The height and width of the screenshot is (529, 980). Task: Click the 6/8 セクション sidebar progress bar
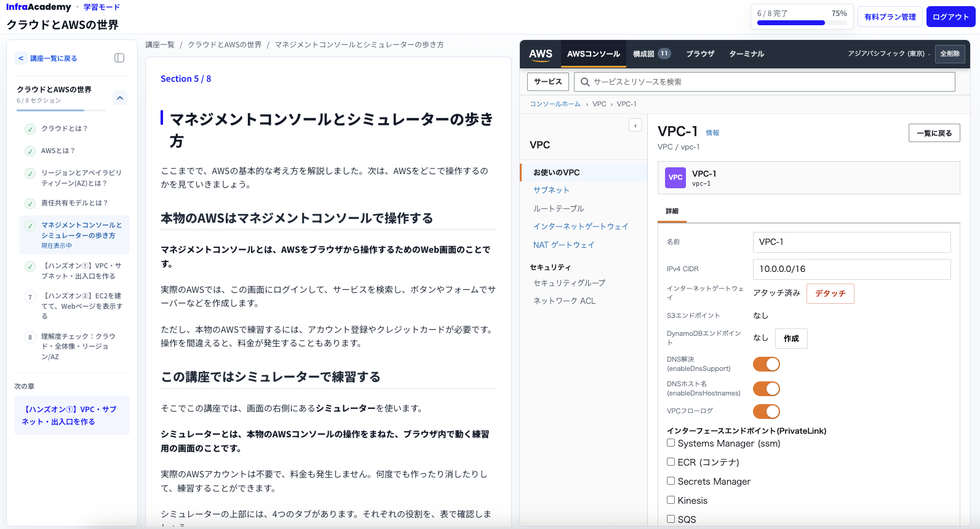[62, 110]
